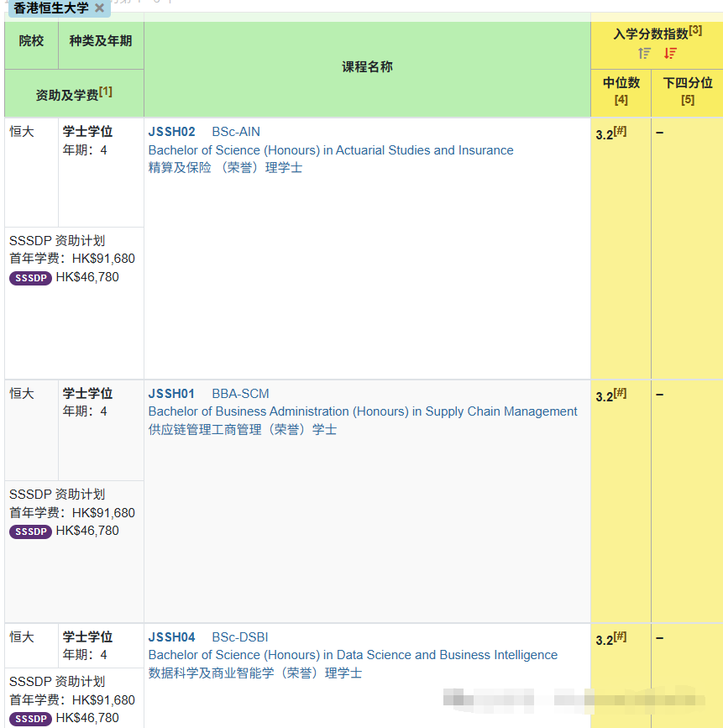Select the BSc-AIN short code text

click(236, 132)
